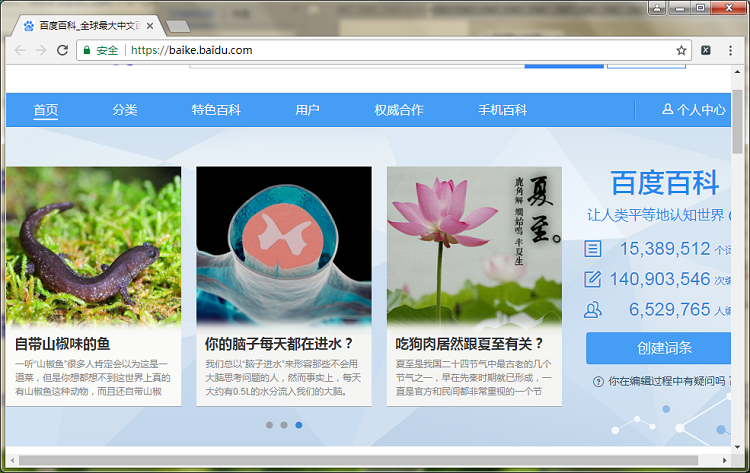The height and width of the screenshot is (473, 750).
Task: Select the first carousel dot
Action: 269,425
